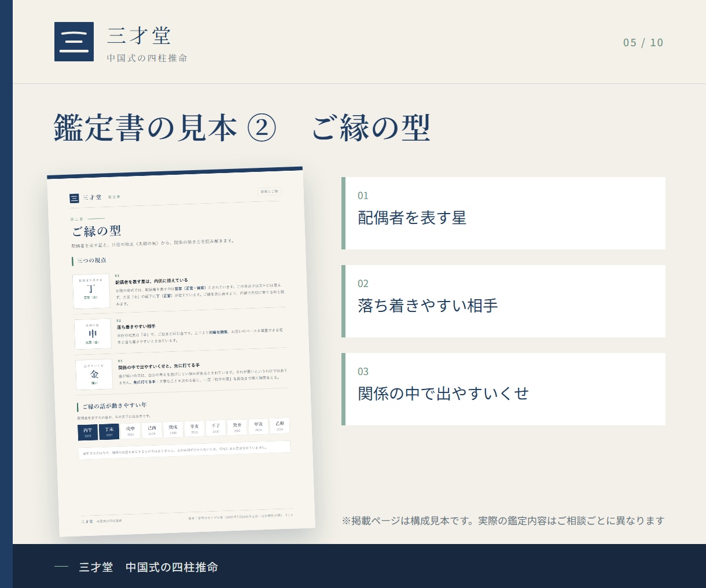Click the 05 / 10 page indicator
Screen dimensions: 706x588
pyautogui.click(x=643, y=43)
